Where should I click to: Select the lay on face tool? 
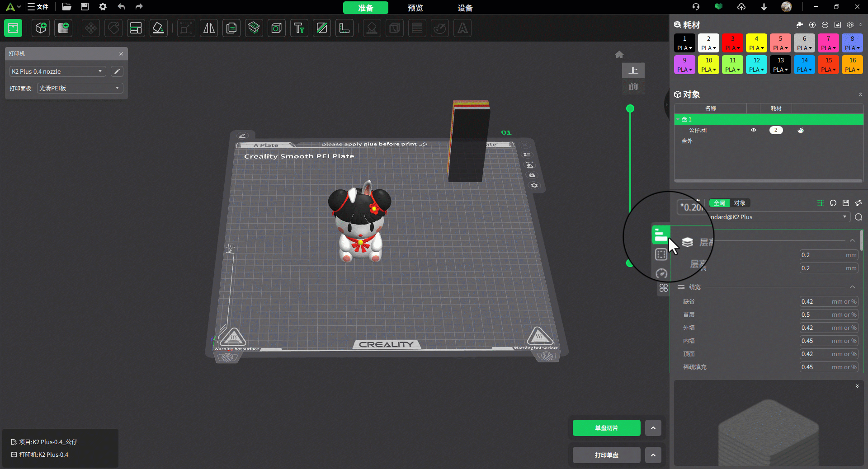click(x=158, y=28)
